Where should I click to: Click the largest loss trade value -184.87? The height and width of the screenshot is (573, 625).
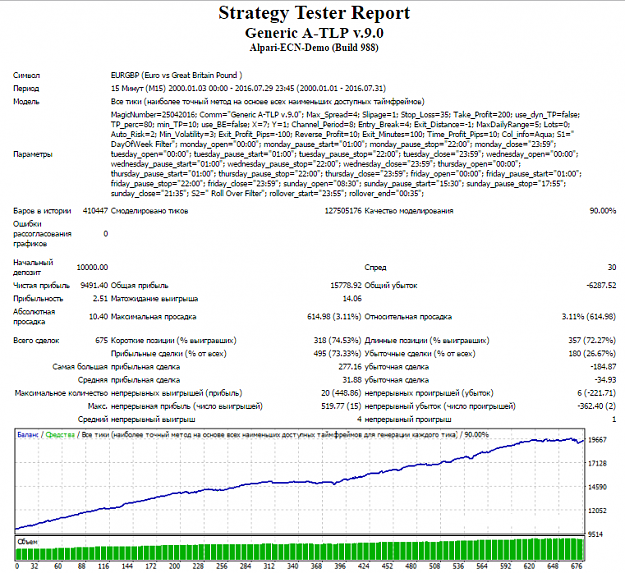tap(604, 367)
